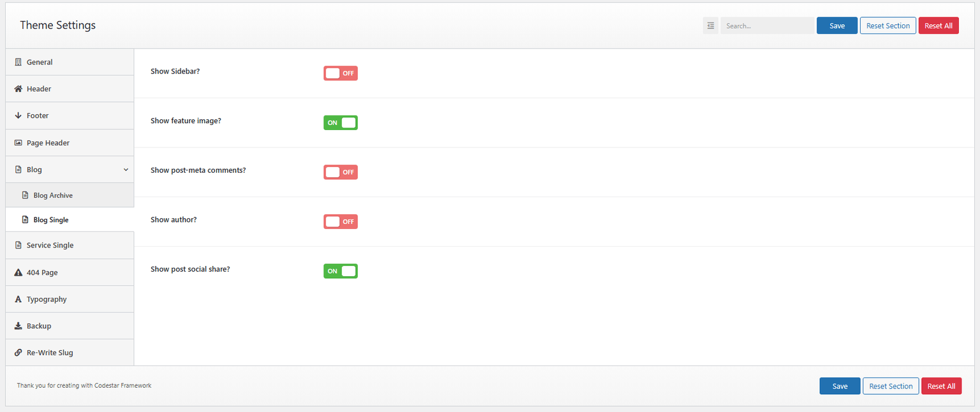Click the collapse panel icon beside search
This screenshot has width=980, height=412.
(710, 25)
